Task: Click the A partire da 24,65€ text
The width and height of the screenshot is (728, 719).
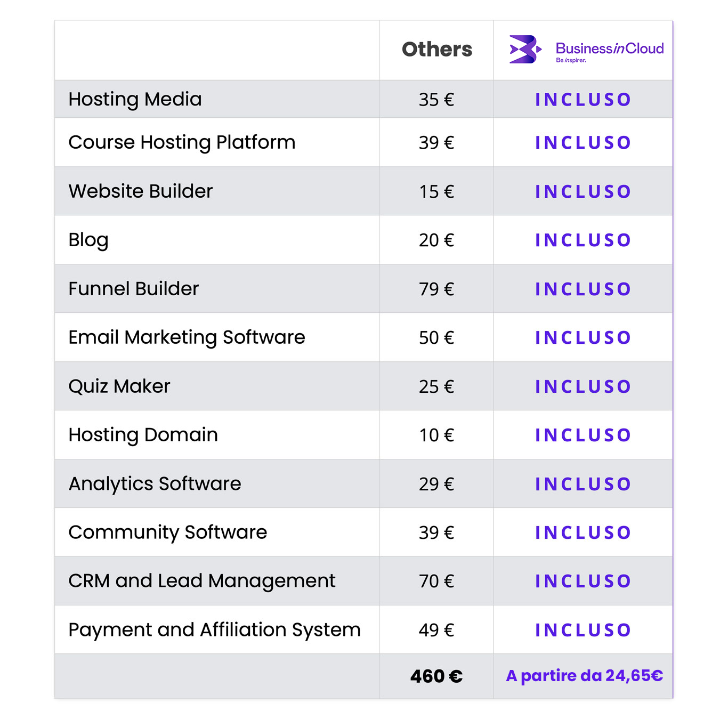Action: pos(585,676)
